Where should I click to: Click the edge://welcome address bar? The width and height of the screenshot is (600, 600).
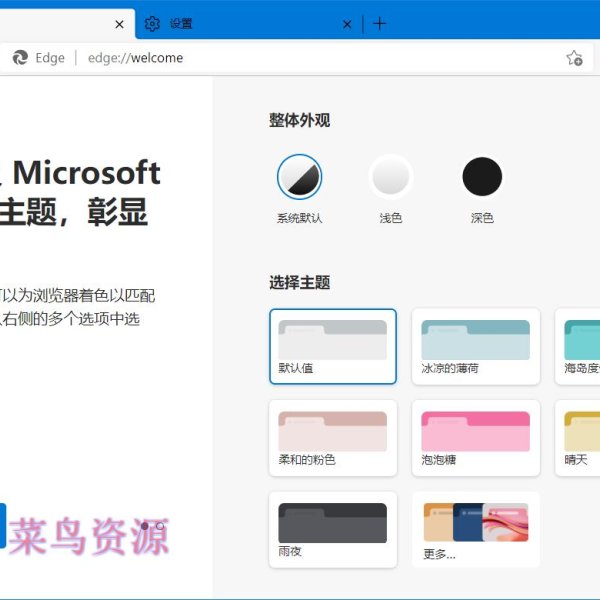point(300,58)
